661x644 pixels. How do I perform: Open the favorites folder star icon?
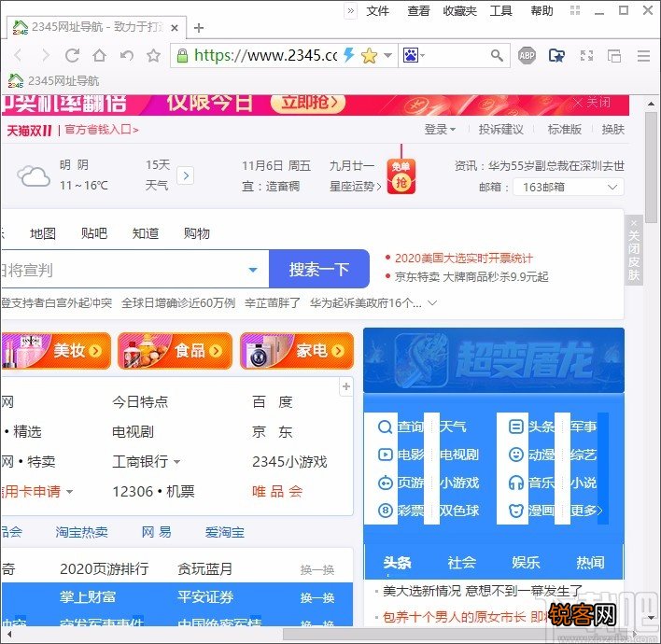(556, 55)
